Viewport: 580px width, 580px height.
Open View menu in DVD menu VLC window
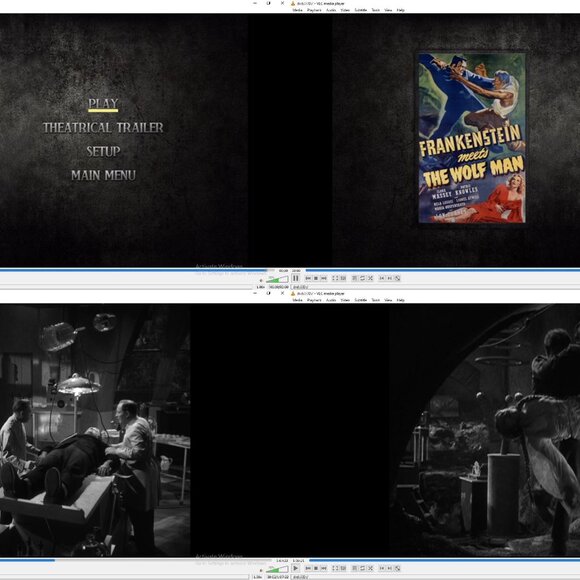point(388,10)
